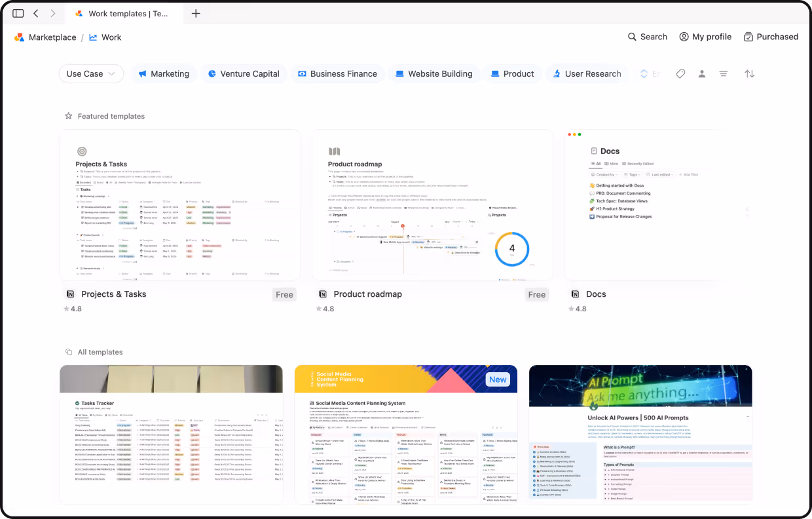Viewport: 812px width, 519px height.
Task: Open Purchased templates
Action: 771,37
